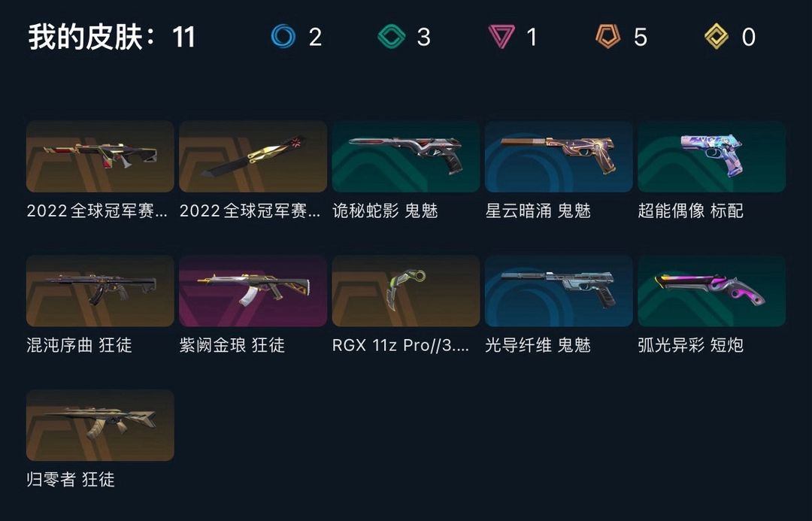Click the pink Premium tier triangle icon
This screenshot has height=521, width=812.
tap(501, 37)
